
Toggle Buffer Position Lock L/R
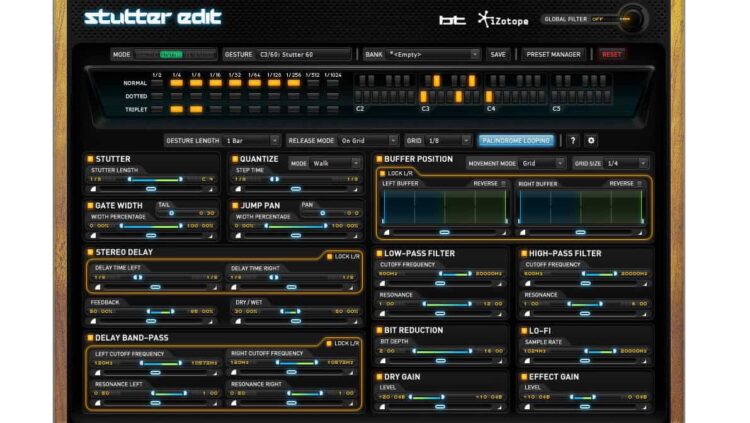click(382, 173)
